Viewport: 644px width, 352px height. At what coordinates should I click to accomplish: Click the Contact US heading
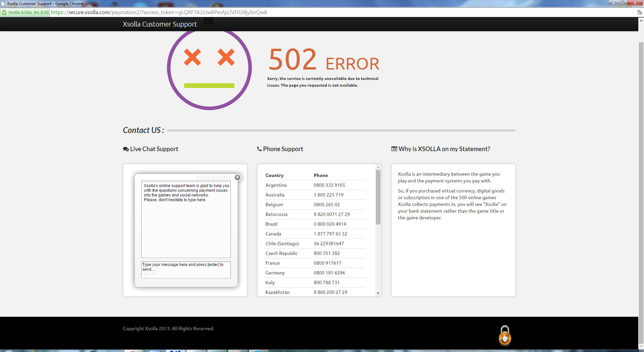[x=144, y=130]
